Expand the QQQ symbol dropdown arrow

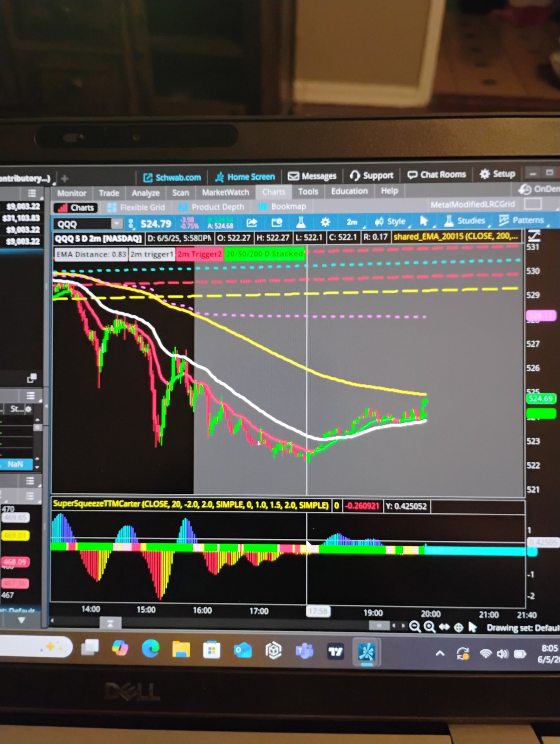pyautogui.click(x=117, y=224)
